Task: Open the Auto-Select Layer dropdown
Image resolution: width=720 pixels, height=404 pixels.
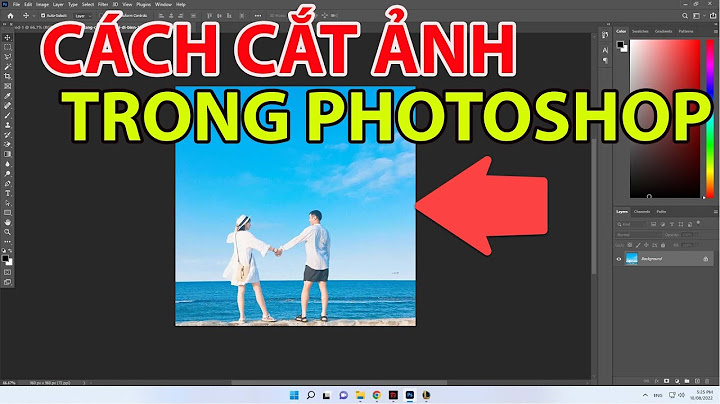Action: coord(83,16)
